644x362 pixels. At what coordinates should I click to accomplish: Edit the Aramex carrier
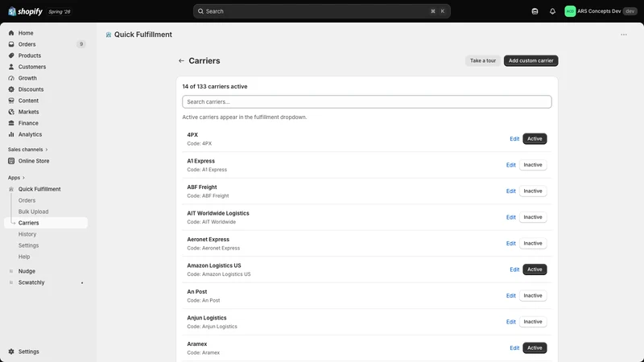[514, 348]
